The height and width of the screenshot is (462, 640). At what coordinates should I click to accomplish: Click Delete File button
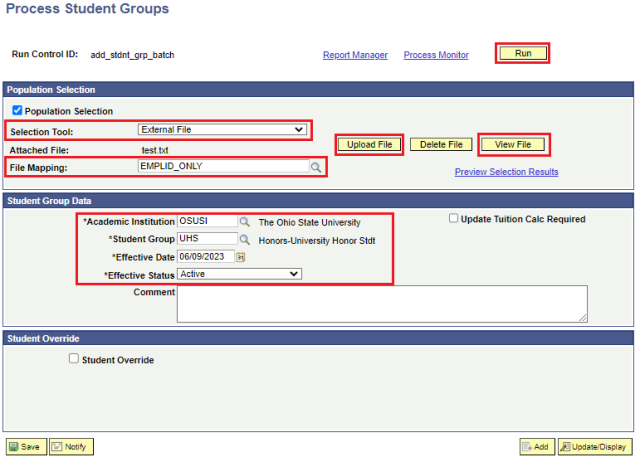click(x=441, y=144)
